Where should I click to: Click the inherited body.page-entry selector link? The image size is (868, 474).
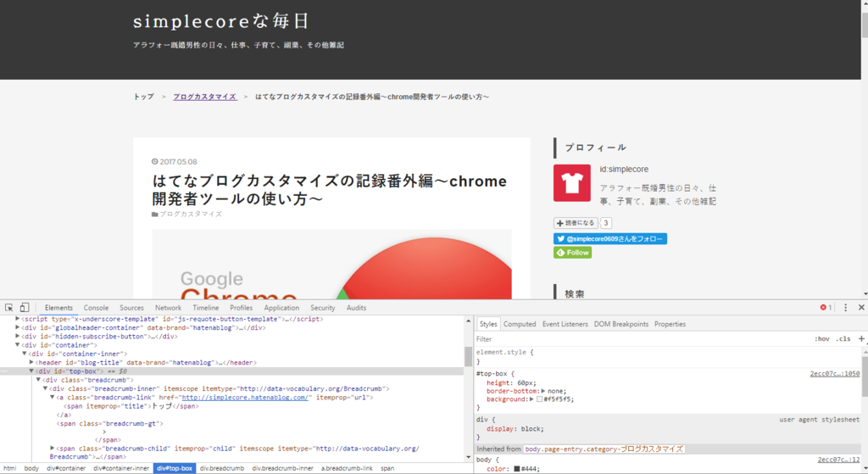coord(604,449)
